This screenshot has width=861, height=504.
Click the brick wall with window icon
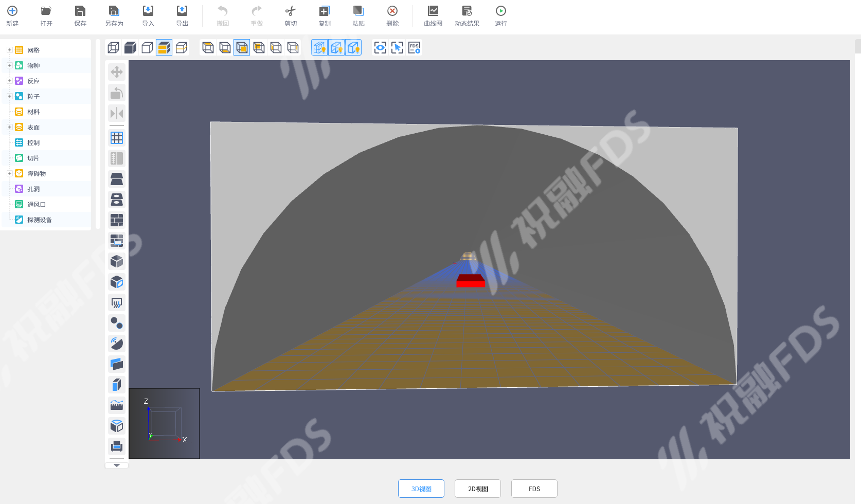(x=117, y=241)
